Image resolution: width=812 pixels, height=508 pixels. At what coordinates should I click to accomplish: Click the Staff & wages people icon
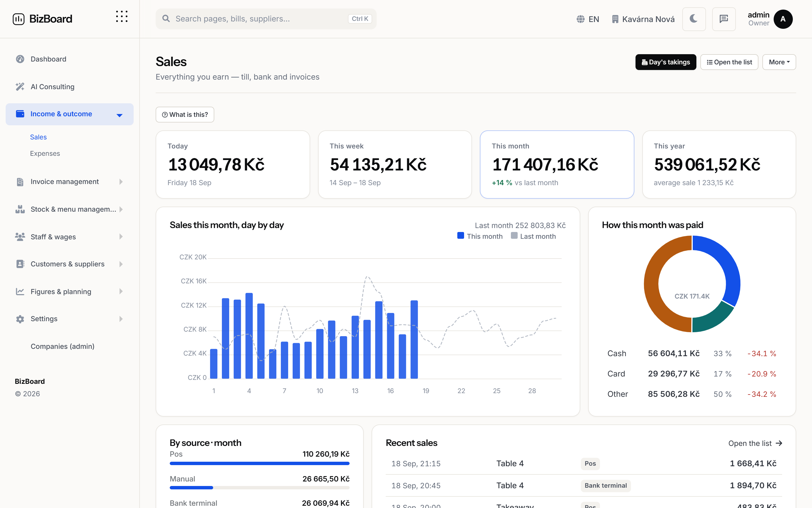click(20, 237)
